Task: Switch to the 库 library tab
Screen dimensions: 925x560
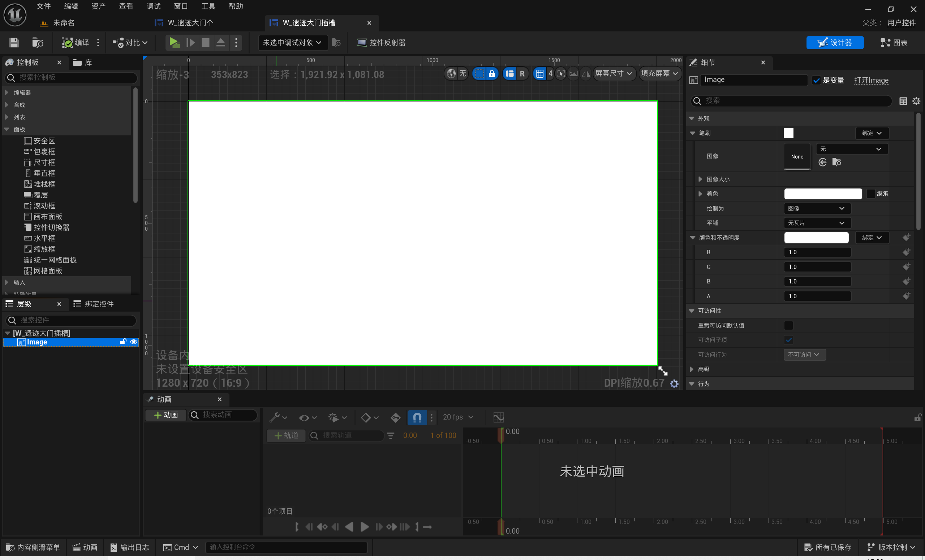Action: click(83, 62)
